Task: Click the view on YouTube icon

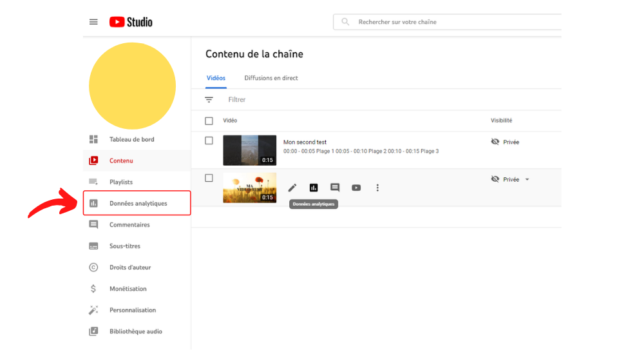Action: [357, 188]
